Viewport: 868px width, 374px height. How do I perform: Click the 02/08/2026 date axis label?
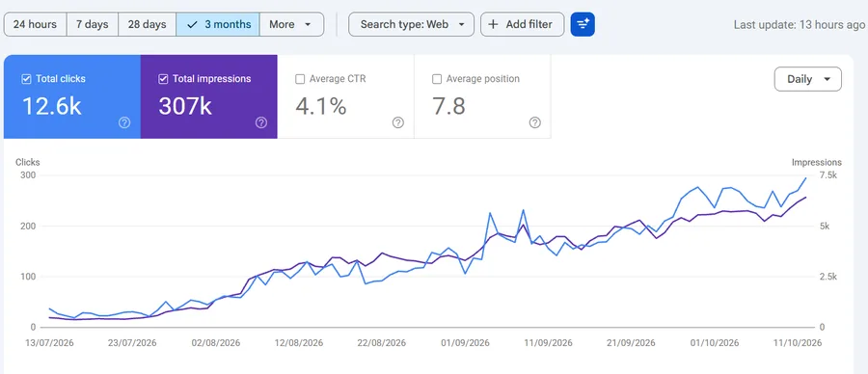click(x=216, y=343)
